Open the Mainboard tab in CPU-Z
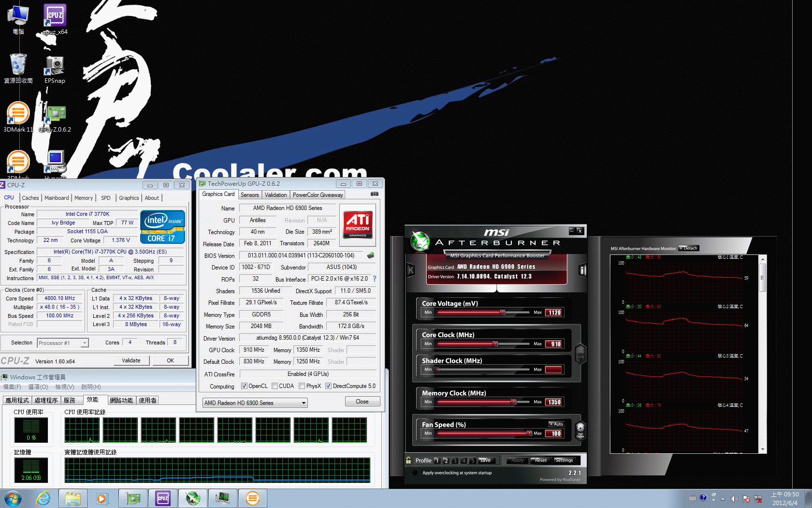 [x=57, y=198]
